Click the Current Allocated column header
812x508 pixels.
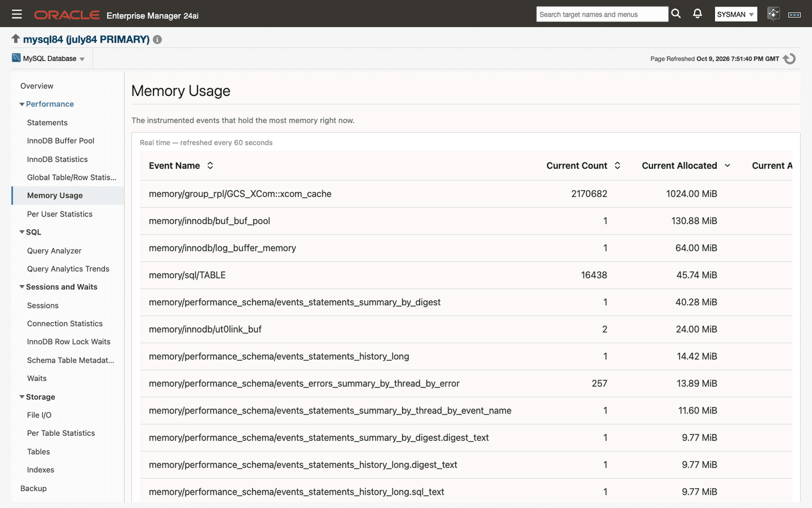[679, 166]
